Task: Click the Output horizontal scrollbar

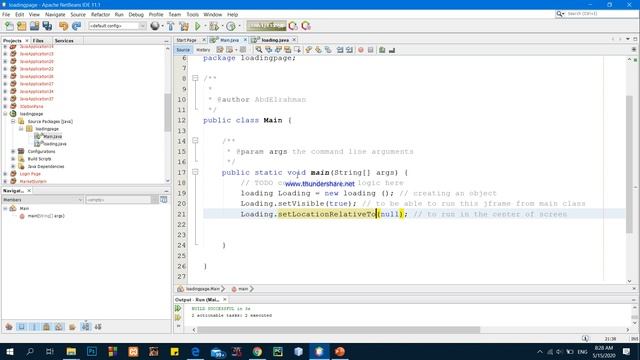Action: [x=338, y=330]
